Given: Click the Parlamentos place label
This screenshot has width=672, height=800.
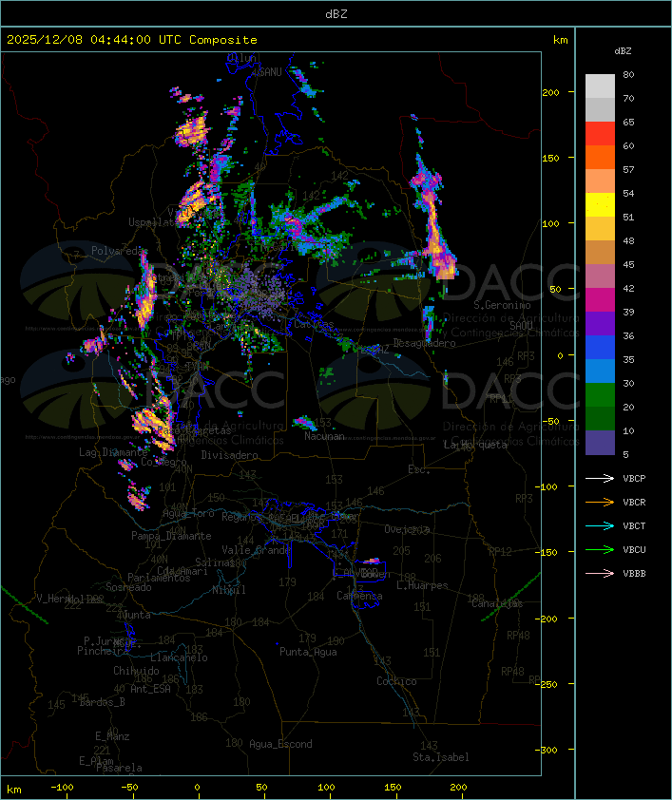Looking at the screenshot, I should coord(159,578).
